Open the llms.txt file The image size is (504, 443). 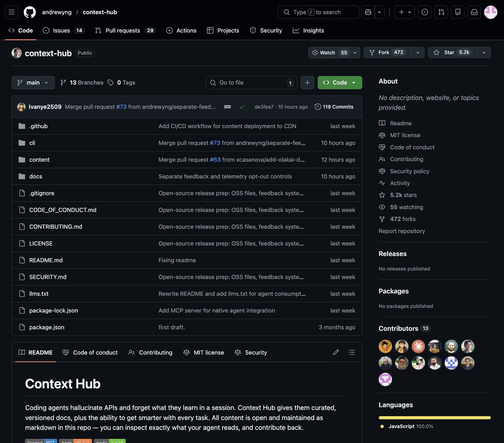[x=39, y=294]
